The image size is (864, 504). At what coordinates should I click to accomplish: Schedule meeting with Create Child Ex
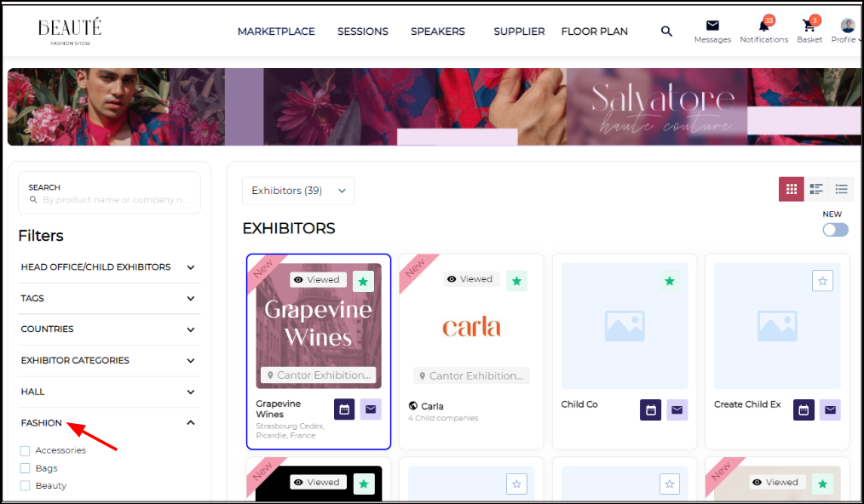804,409
